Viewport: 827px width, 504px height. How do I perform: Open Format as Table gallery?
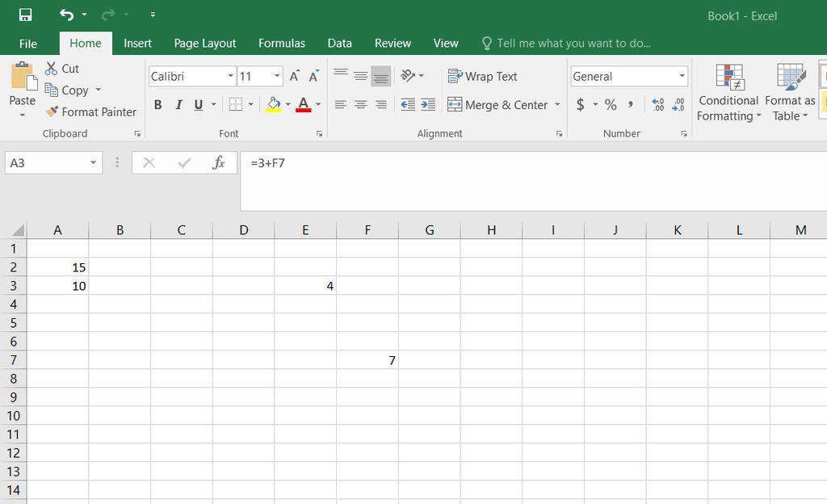(790, 93)
